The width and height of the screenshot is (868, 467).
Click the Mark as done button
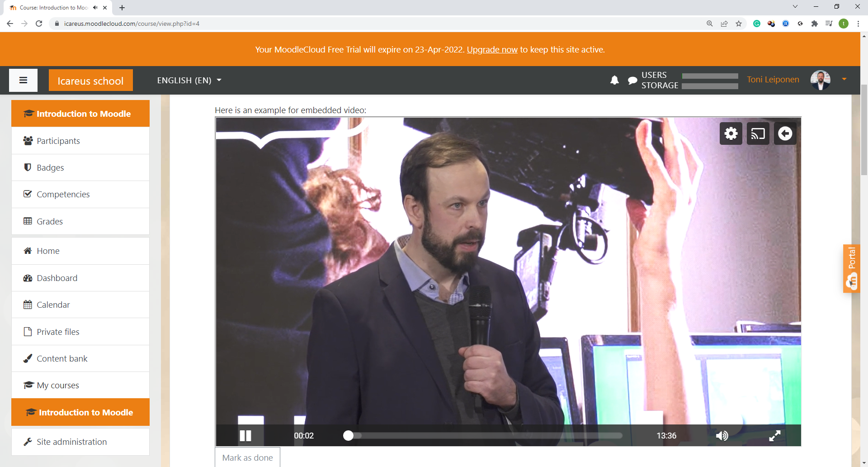[248, 457]
